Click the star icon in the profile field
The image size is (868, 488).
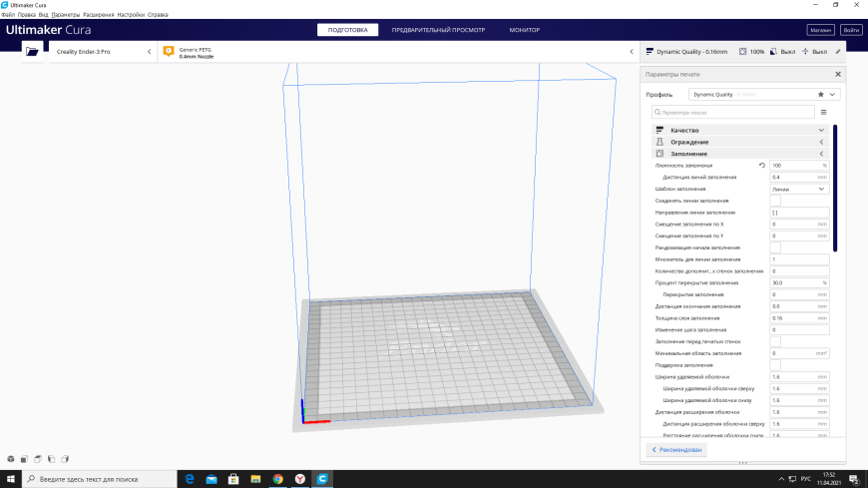pyautogui.click(x=821, y=95)
